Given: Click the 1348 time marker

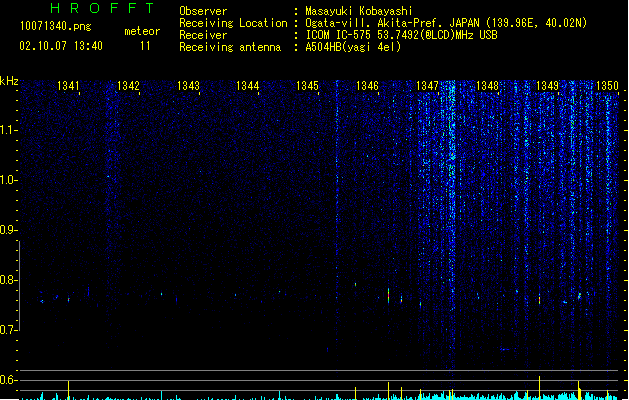Looking at the screenshot, I should coord(487,86).
